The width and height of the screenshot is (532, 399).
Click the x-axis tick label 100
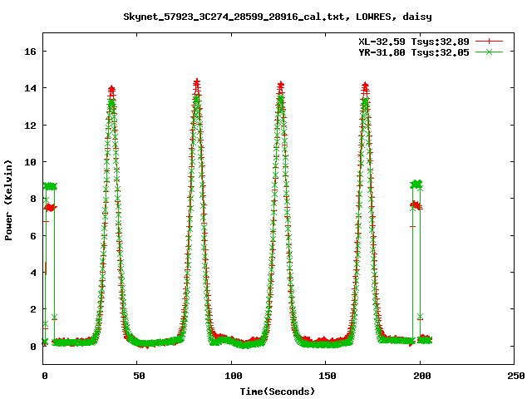233,376
